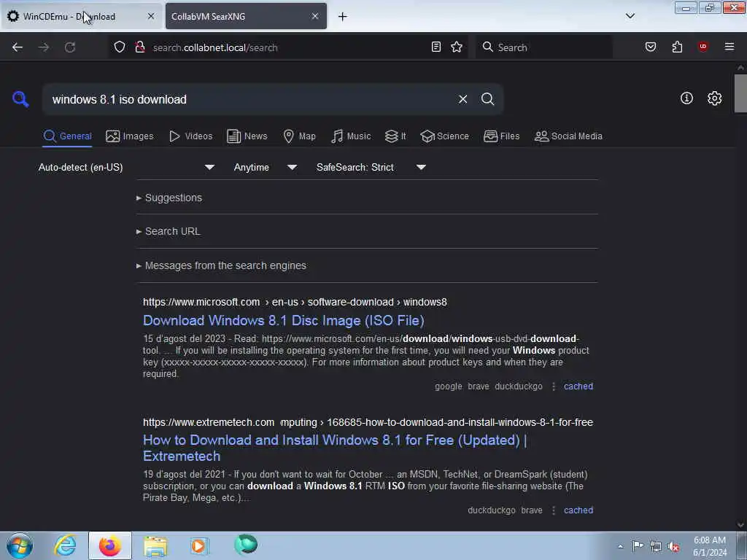The width and height of the screenshot is (747, 560).
Task: Open cached link for microsoft.com result
Action: [x=578, y=386]
